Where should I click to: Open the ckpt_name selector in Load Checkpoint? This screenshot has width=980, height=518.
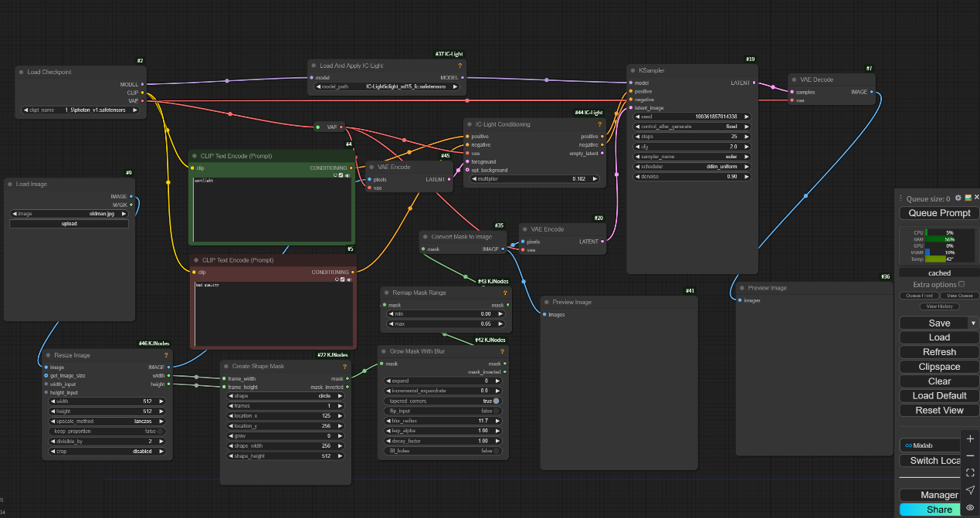pyautogui.click(x=81, y=110)
